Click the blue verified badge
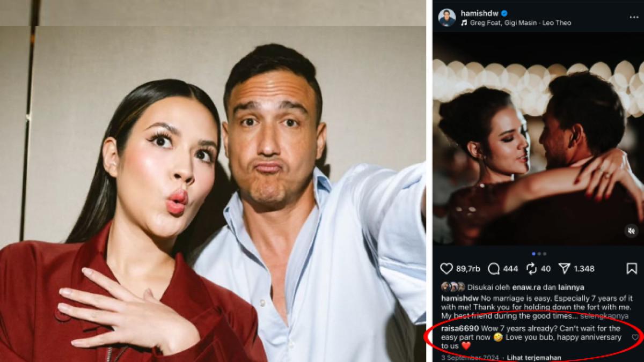Image resolution: width=644 pixels, height=362 pixels. [x=504, y=13]
